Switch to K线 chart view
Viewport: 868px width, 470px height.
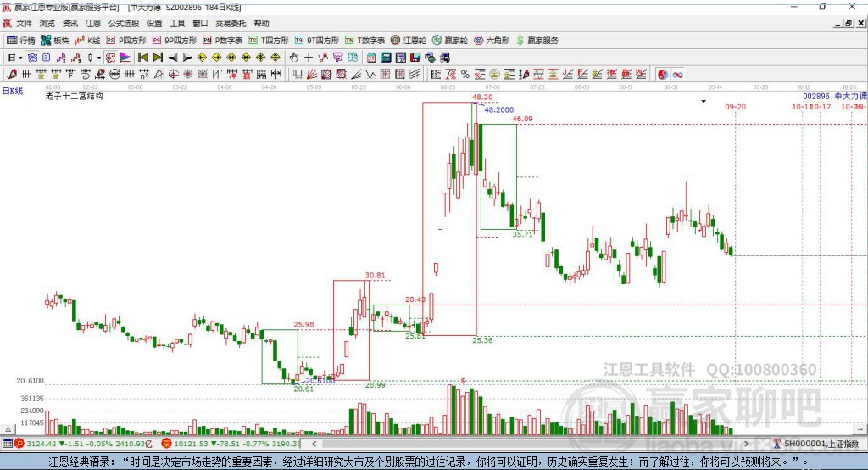pos(87,41)
